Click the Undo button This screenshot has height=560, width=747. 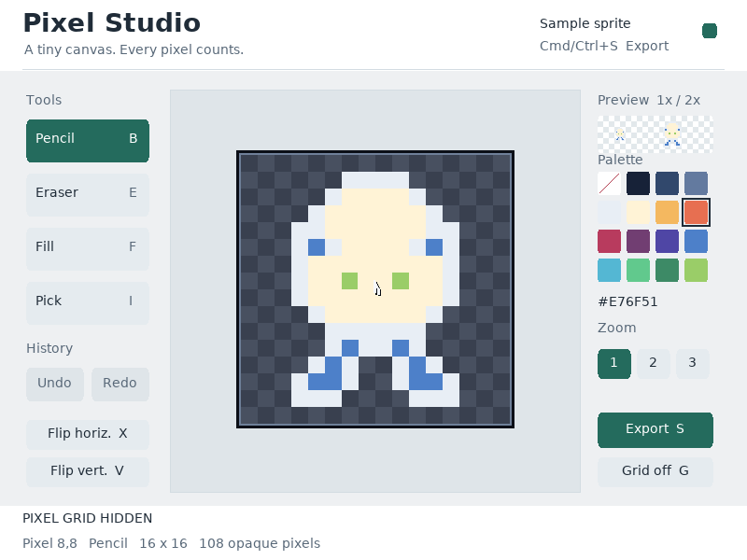(x=55, y=384)
